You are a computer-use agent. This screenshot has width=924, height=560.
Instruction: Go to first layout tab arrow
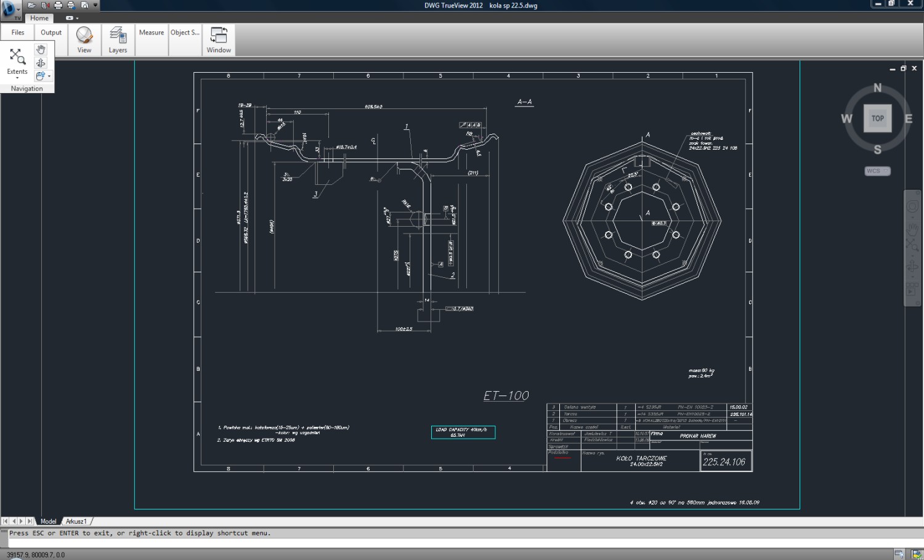[5, 521]
